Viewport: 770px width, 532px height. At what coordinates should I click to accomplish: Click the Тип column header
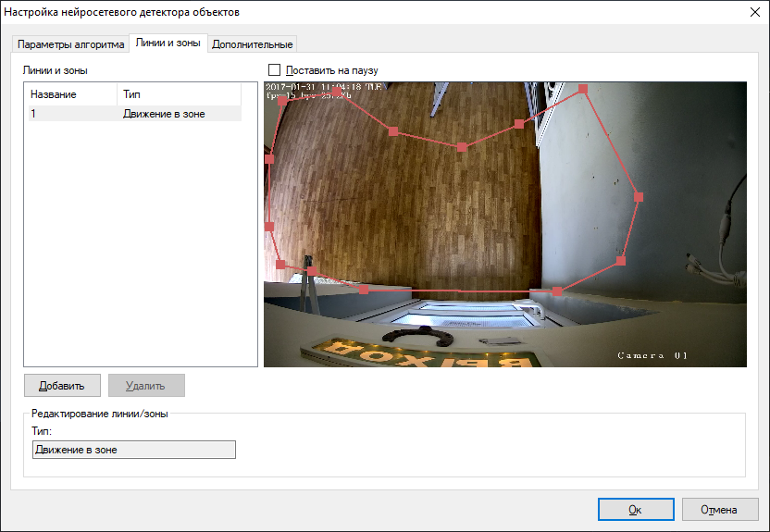pyautogui.click(x=176, y=94)
